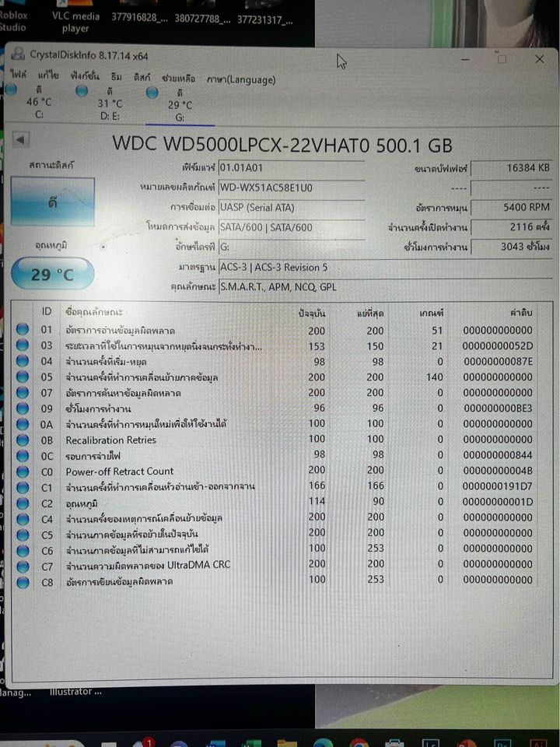Click status circle for attribute ID 01
The width and height of the screenshot is (560, 747).
(x=23, y=330)
